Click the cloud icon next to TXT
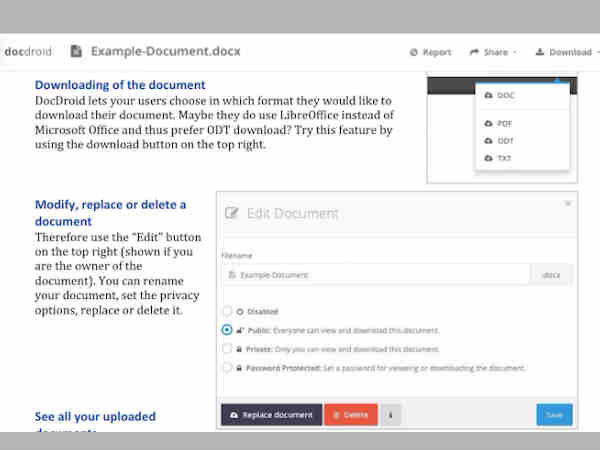Viewport: 600px width, 450px height. click(488, 158)
